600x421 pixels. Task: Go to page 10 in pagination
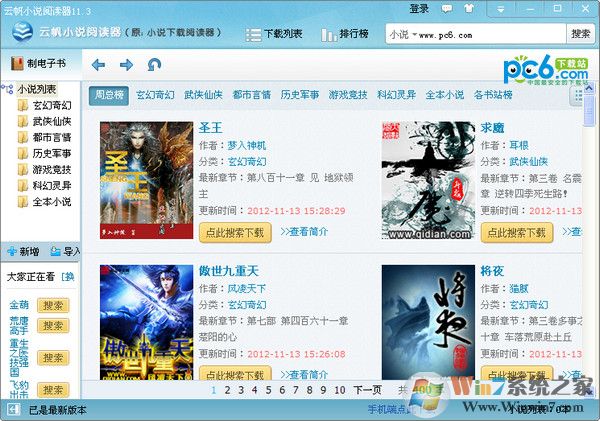[x=340, y=390]
